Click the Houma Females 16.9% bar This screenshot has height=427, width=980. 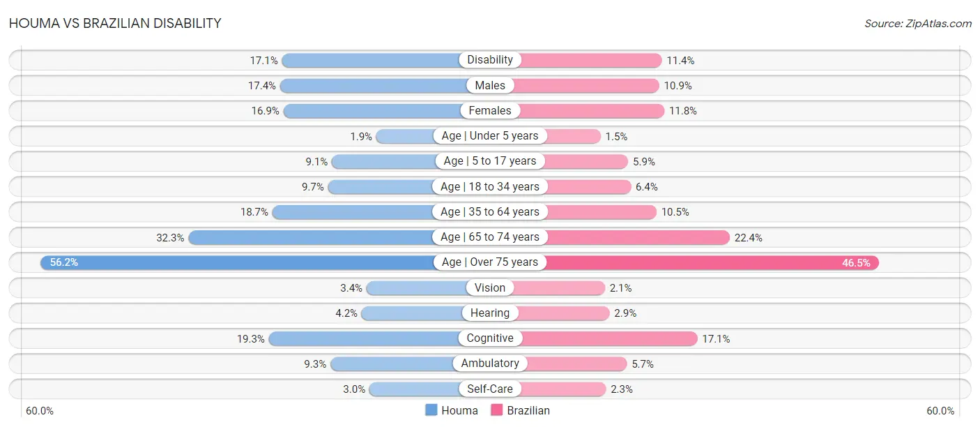click(372, 110)
